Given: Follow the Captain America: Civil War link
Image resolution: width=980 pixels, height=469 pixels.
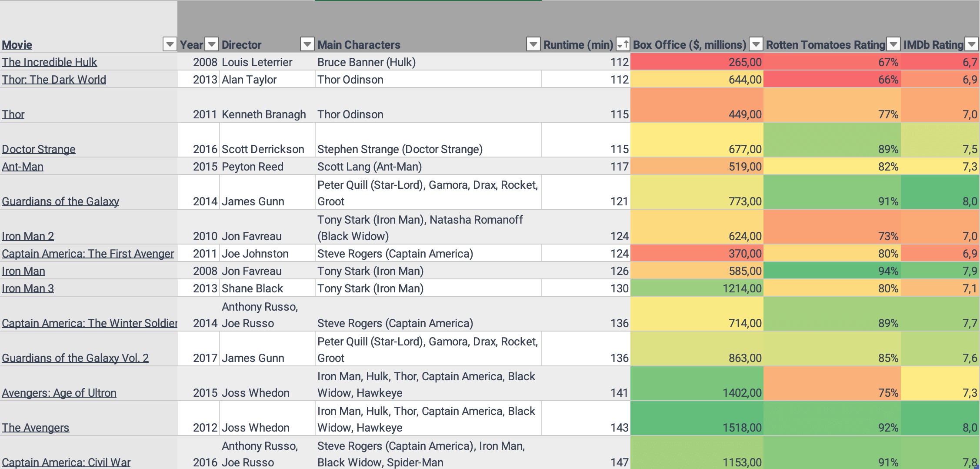Looking at the screenshot, I should [66, 462].
